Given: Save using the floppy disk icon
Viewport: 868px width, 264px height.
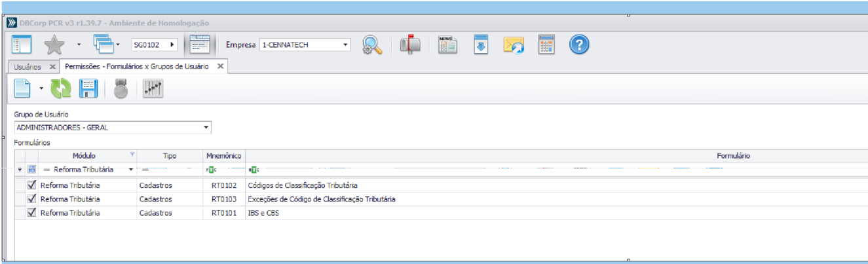Looking at the screenshot, I should point(88,89).
